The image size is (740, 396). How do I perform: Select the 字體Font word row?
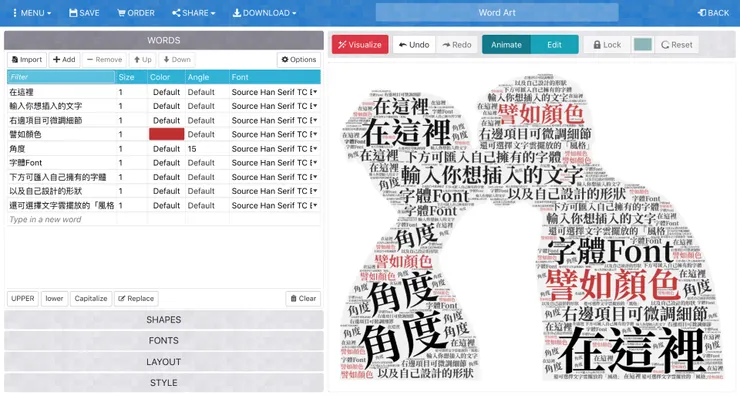click(x=61, y=163)
